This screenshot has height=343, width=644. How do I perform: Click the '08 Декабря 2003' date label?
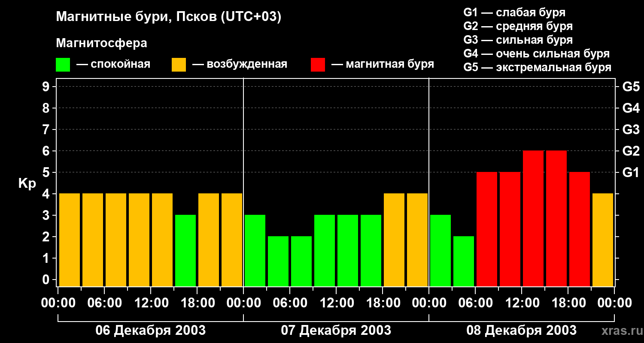click(522, 331)
